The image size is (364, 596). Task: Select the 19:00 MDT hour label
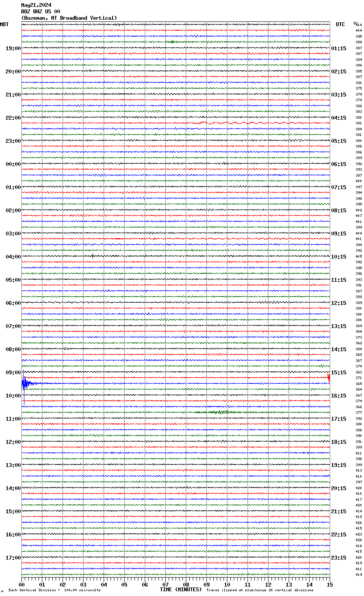click(13, 48)
